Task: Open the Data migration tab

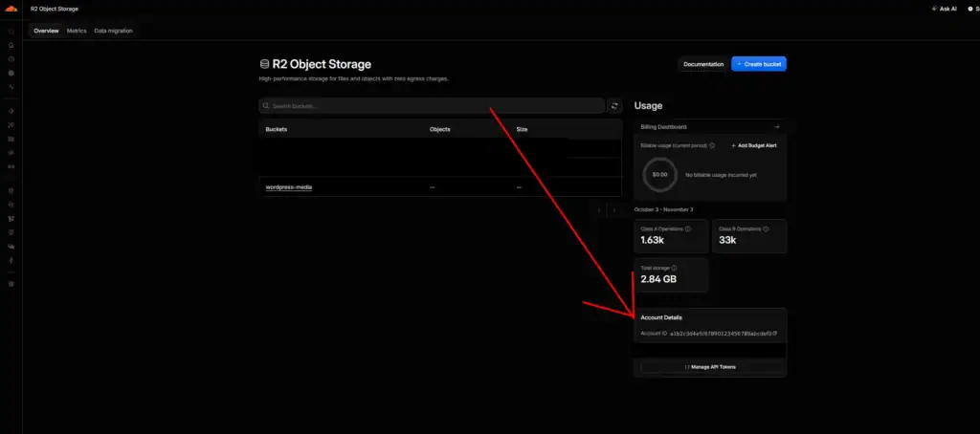Action: pos(113,31)
